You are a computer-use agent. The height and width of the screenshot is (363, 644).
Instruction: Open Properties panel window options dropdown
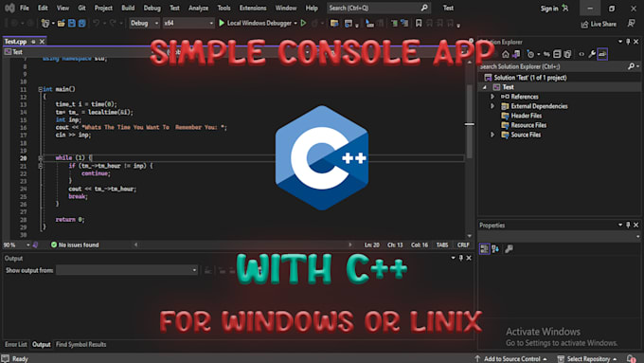(x=620, y=225)
